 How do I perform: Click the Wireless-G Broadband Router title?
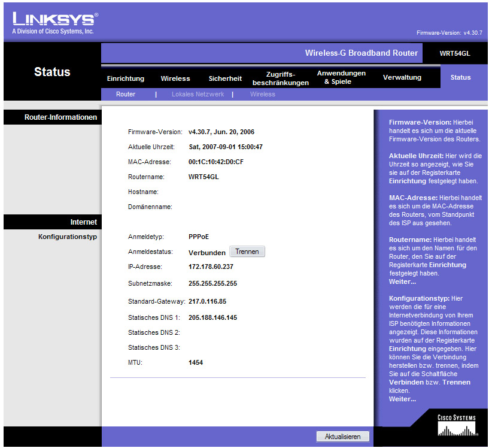361,53
